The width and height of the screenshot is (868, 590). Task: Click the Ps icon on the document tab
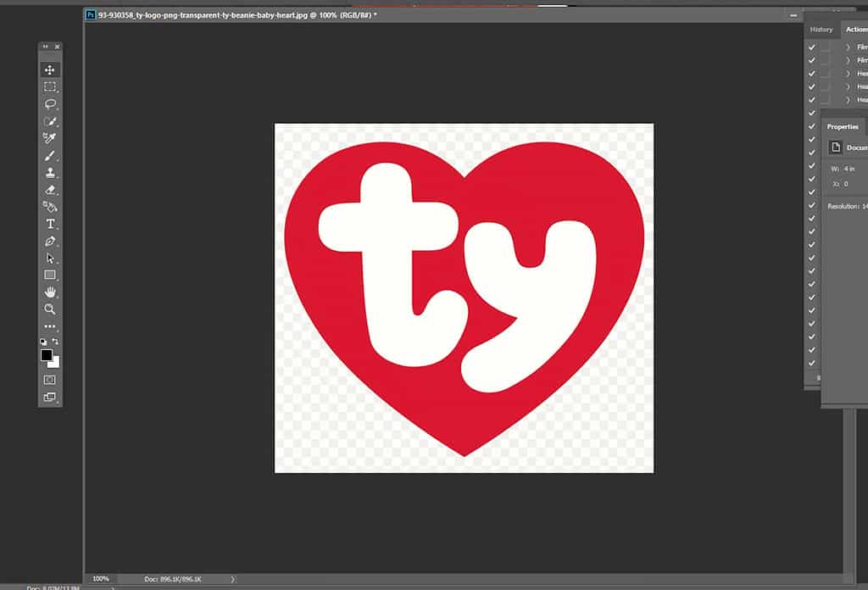(91, 15)
